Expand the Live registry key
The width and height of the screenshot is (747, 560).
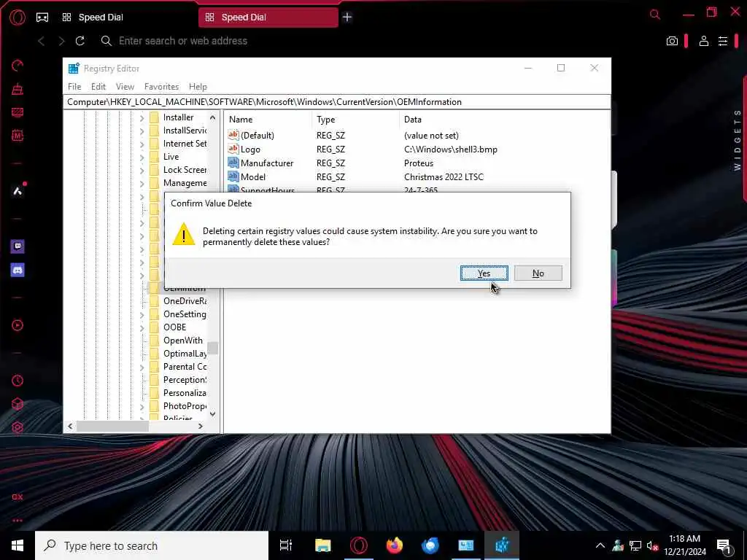[142, 157]
